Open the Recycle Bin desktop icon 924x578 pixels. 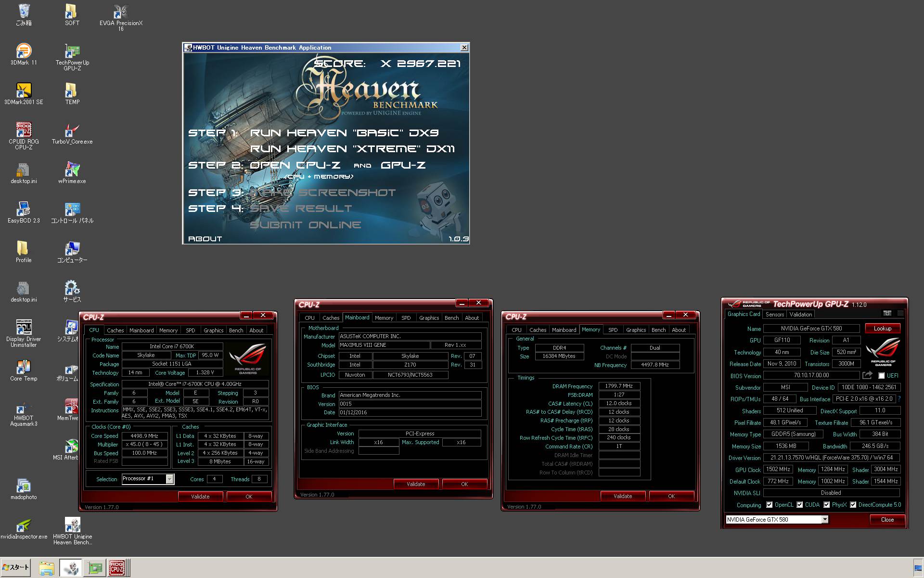coord(24,14)
